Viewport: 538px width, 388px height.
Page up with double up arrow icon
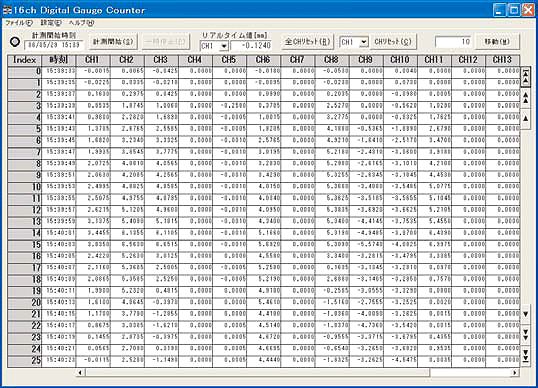tap(525, 98)
